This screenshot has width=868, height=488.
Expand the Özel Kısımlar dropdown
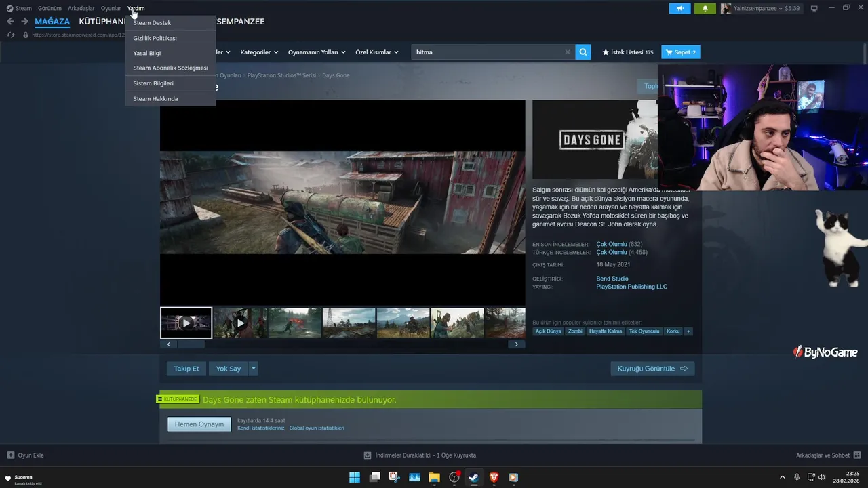click(x=377, y=52)
